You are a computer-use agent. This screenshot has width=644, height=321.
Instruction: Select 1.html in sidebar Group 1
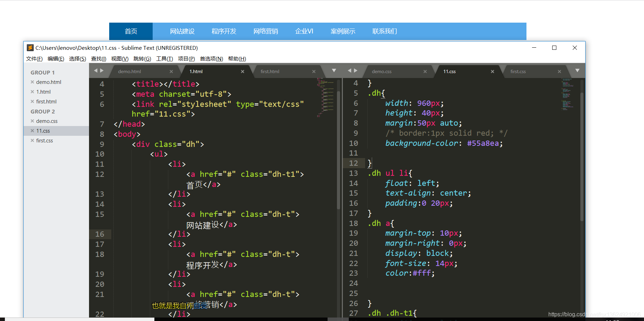coord(43,92)
